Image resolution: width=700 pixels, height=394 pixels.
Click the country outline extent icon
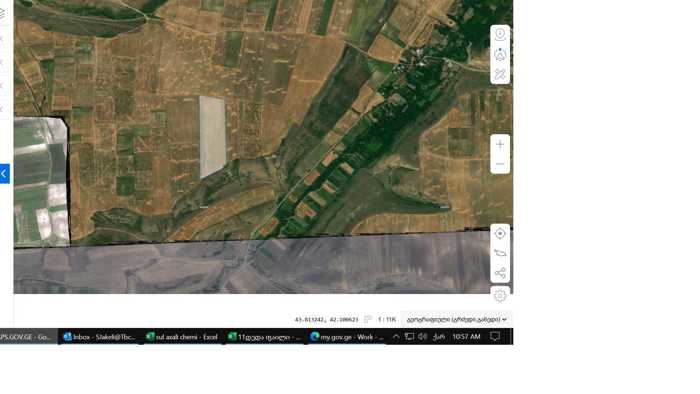point(500,253)
